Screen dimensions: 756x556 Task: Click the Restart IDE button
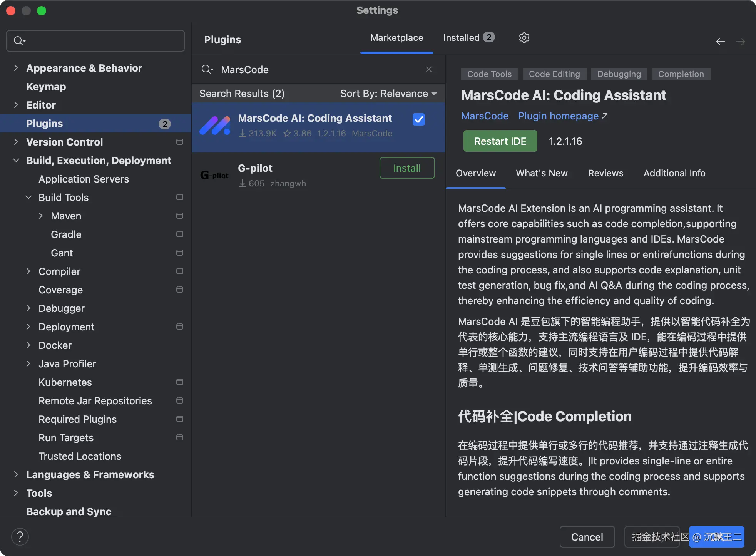[x=500, y=141]
